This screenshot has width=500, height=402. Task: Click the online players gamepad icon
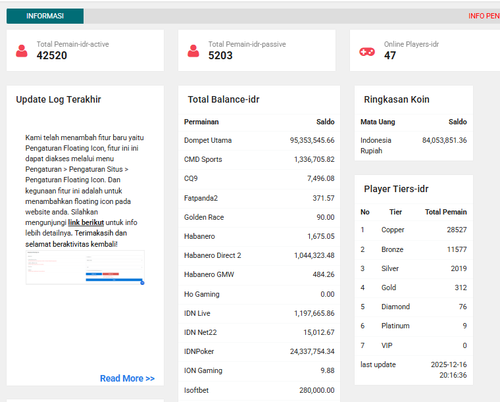tap(367, 52)
